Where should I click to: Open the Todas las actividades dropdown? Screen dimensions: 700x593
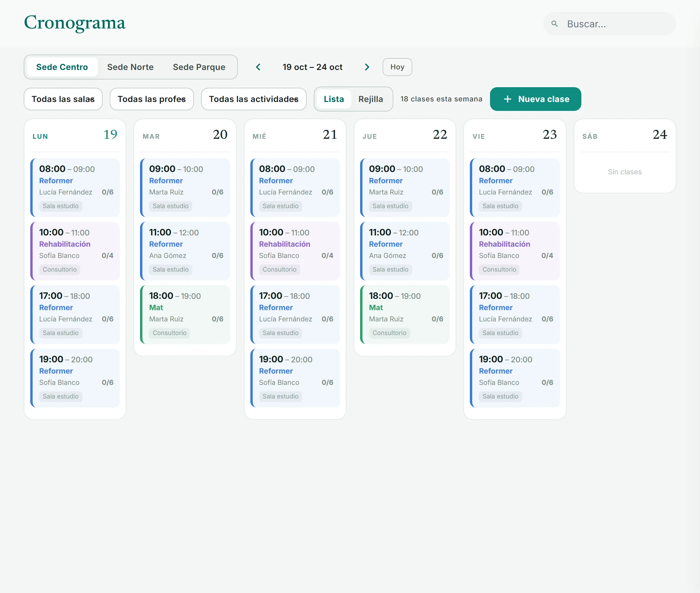[x=254, y=99]
